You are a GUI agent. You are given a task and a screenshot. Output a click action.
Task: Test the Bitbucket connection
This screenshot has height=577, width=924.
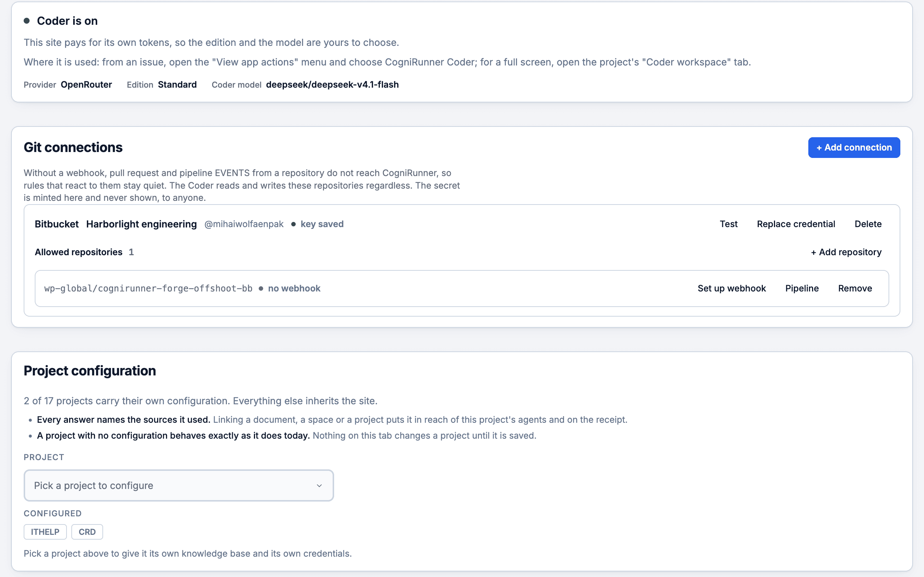click(728, 224)
